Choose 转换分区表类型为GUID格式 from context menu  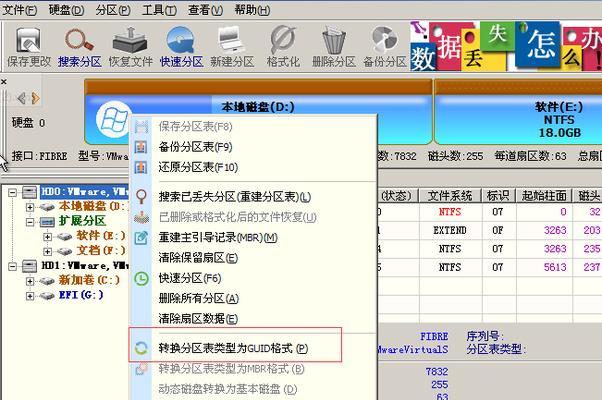pos(232,348)
